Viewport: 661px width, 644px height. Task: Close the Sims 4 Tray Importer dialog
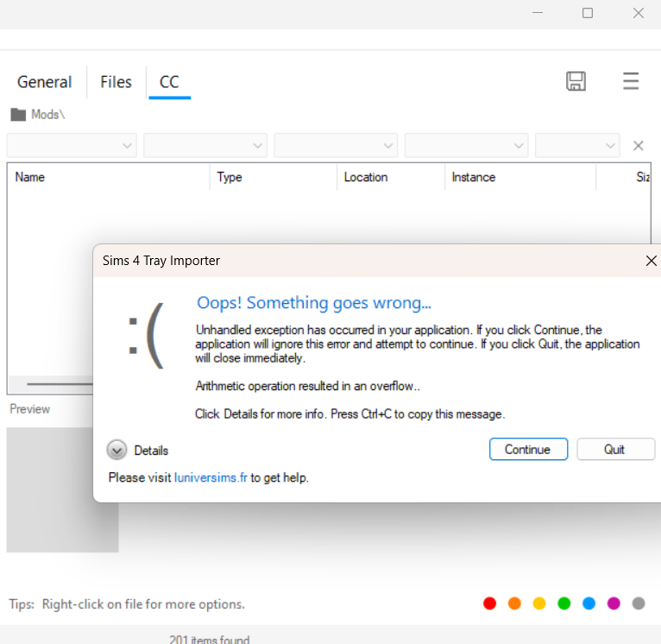coord(652,261)
